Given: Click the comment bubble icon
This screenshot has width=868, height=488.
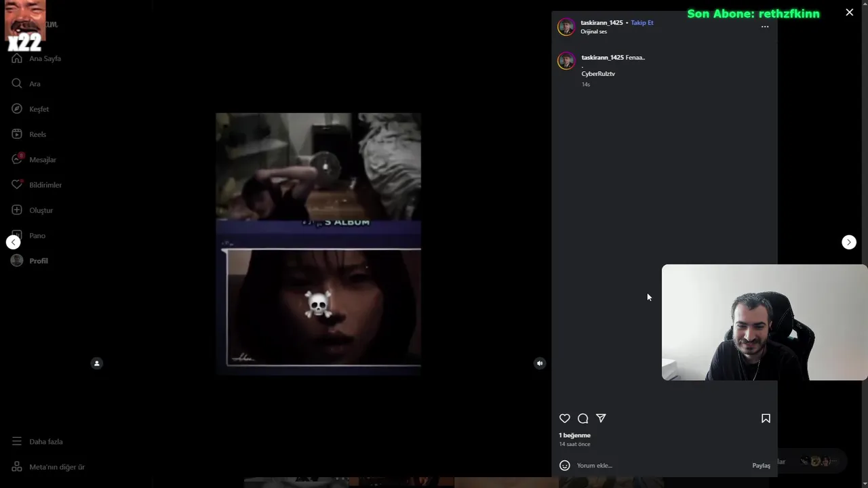Looking at the screenshot, I should pos(583,418).
